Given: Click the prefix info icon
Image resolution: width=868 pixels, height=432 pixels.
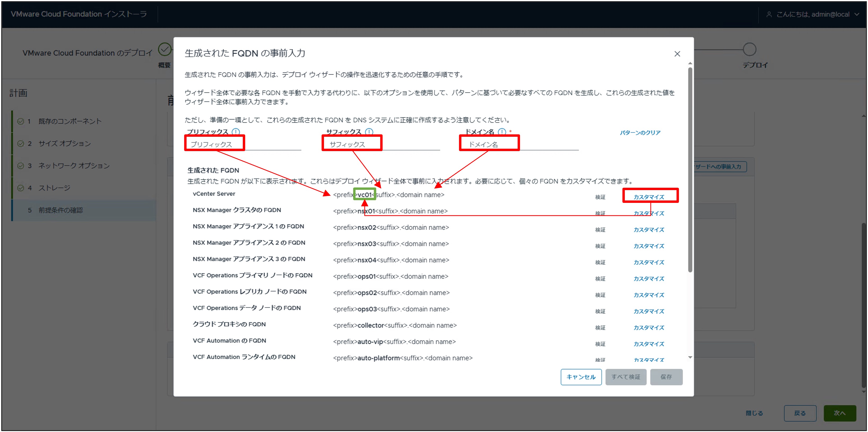Looking at the screenshot, I should coord(236,131).
